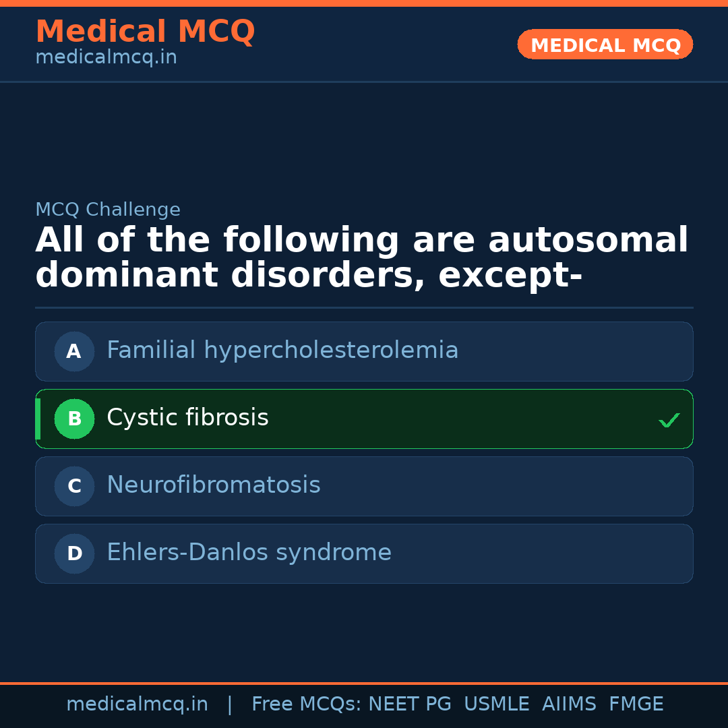
Task: Select the Ehlers-Danlos syndrome answer text
Action: (249, 553)
